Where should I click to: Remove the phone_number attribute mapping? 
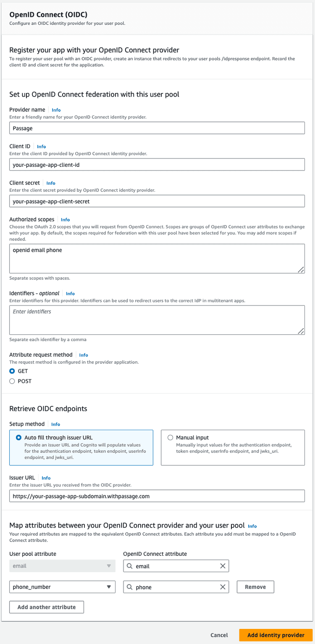click(x=255, y=587)
